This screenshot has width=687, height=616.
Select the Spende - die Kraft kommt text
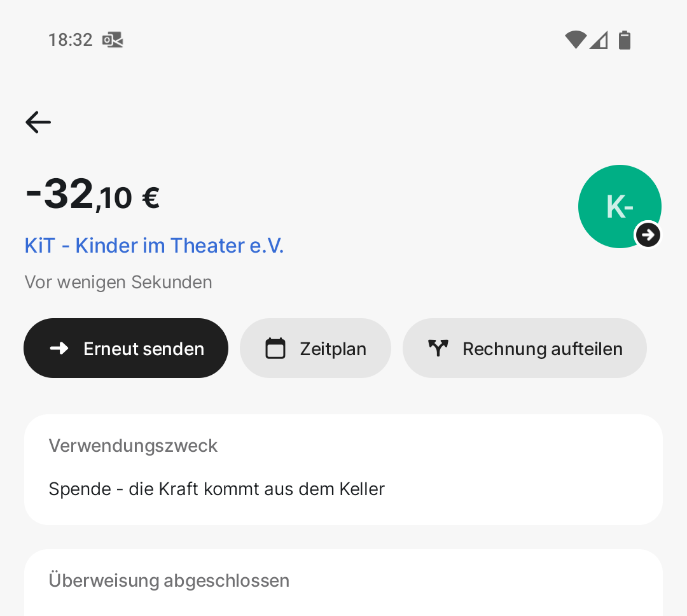point(217,489)
